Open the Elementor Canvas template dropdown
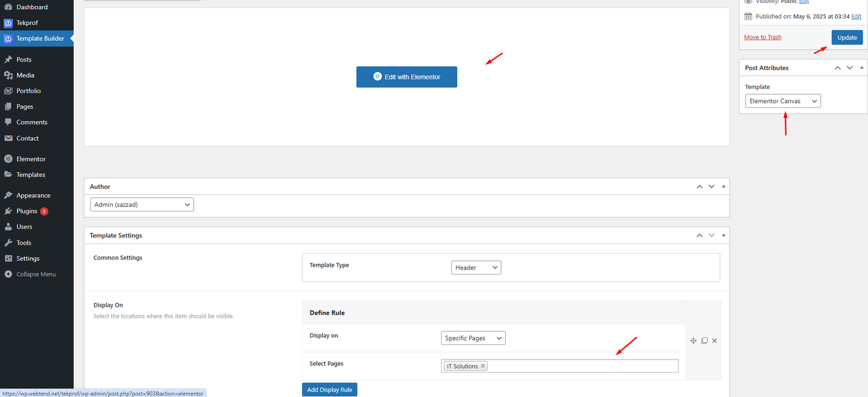Image resolution: width=868 pixels, height=397 pixels. tap(782, 101)
